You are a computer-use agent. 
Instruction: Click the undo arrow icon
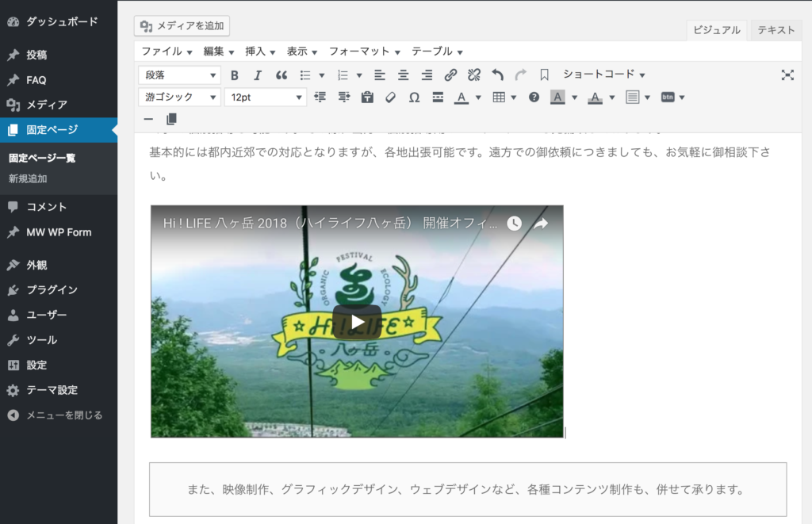(x=497, y=75)
